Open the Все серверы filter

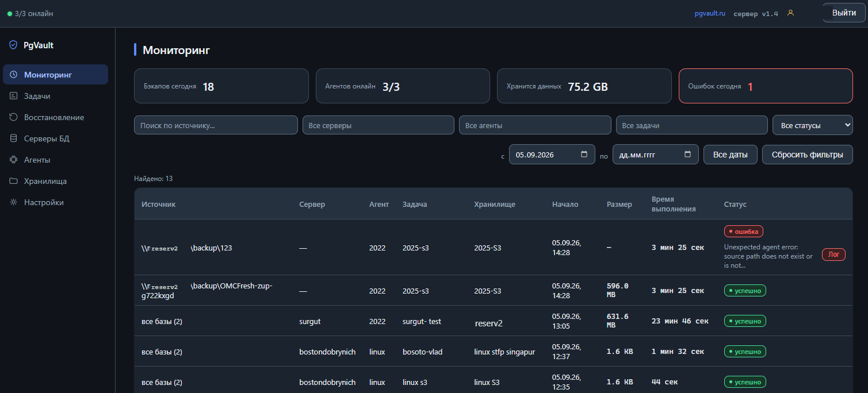pyautogui.click(x=378, y=125)
